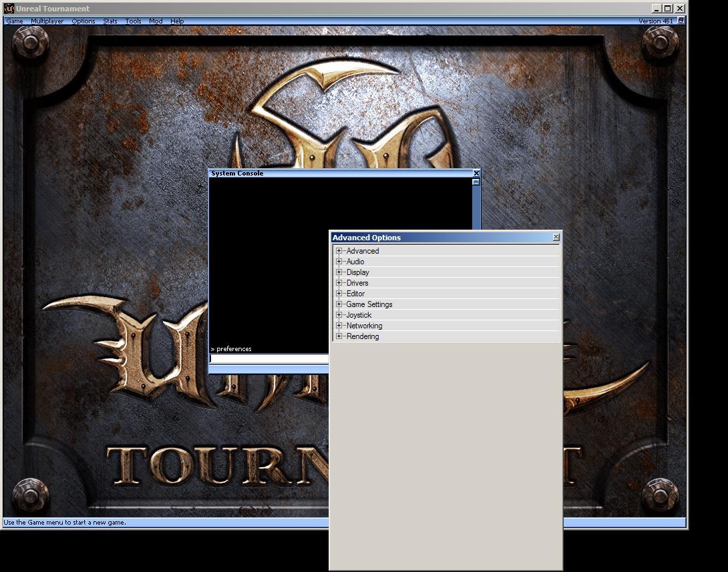Select the "Editor" row label
This screenshot has height=572, width=728.
355,294
